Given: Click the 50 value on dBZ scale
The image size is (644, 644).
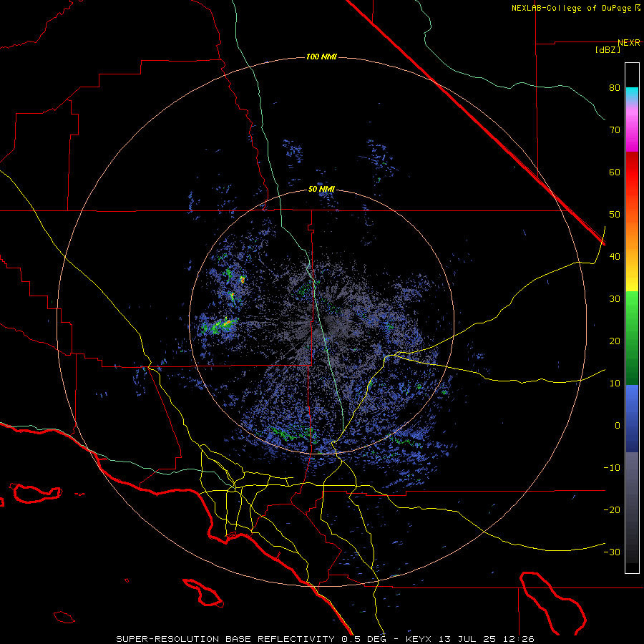Looking at the screenshot, I should point(615,215).
